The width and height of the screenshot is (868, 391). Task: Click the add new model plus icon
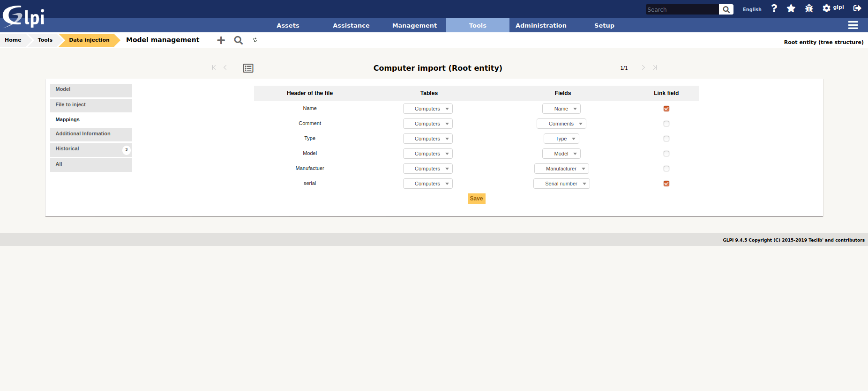click(x=221, y=40)
